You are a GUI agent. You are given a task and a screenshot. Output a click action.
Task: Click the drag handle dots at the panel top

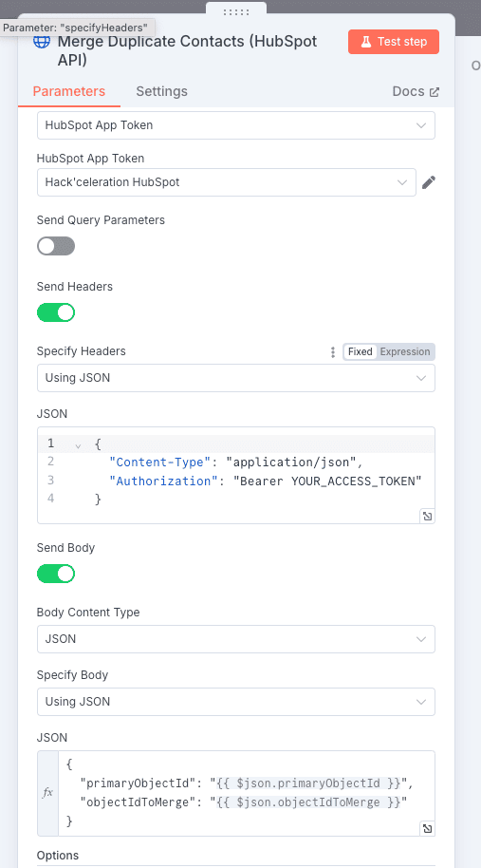pyautogui.click(x=236, y=12)
